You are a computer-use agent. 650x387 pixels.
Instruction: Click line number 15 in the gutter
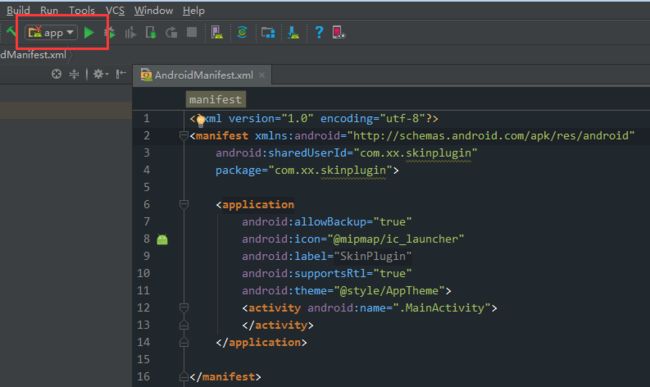coord(143,359)
